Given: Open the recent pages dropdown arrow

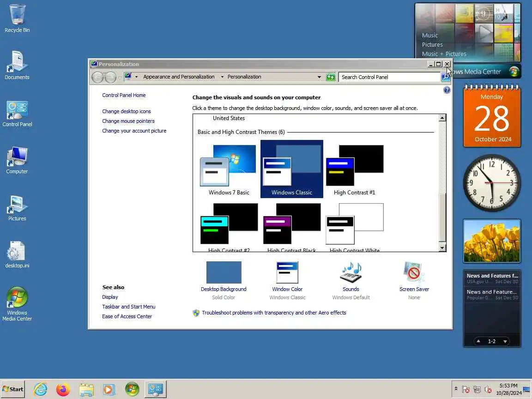Looking at the screenshot, I should click(x=120, y=78).
